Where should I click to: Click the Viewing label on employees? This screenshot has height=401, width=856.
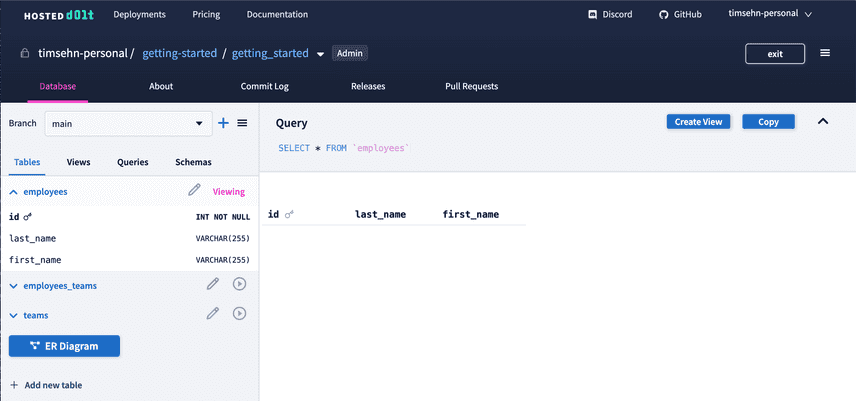229,192
